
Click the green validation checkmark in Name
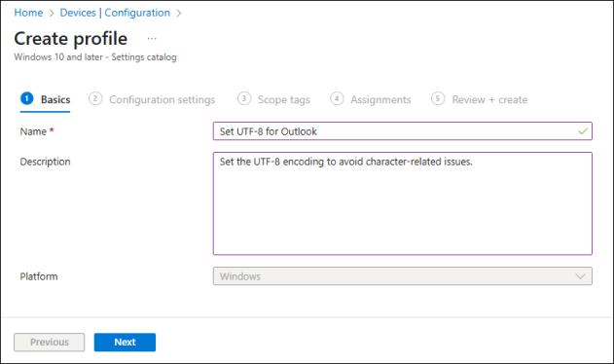pyautogui.click(x=583, y=131)
